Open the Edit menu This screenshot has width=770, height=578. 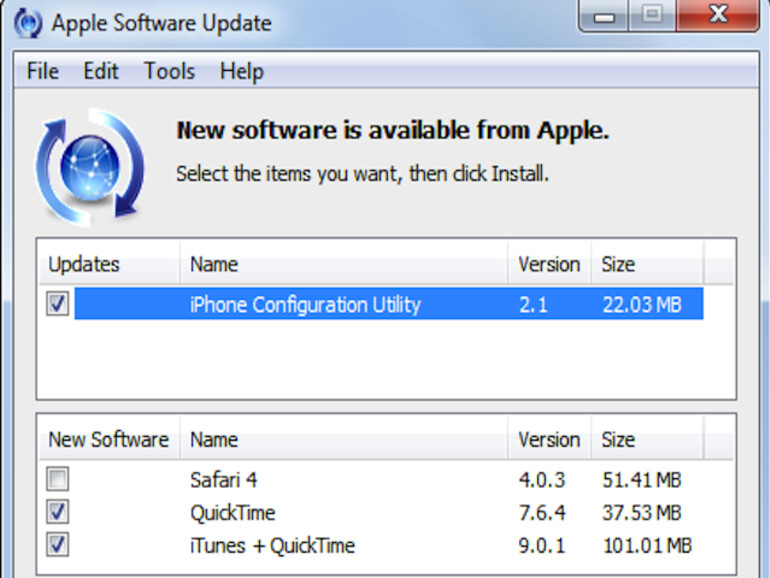(101, 71)
